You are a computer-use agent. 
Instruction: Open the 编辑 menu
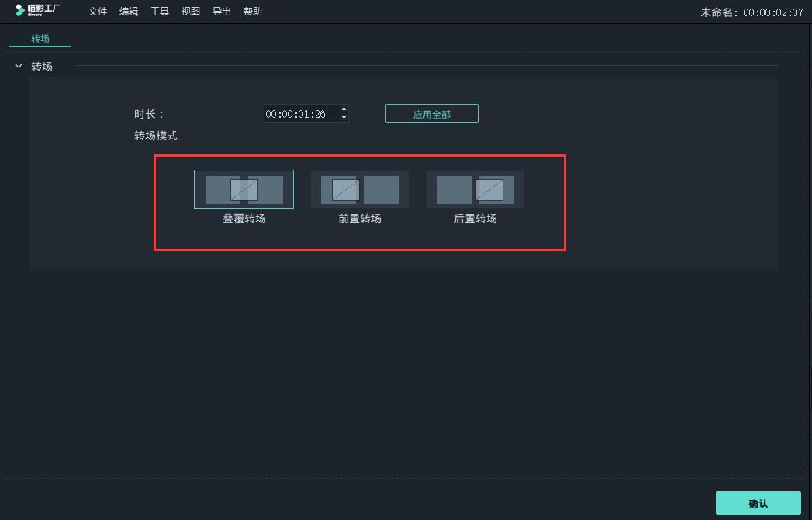128,11
